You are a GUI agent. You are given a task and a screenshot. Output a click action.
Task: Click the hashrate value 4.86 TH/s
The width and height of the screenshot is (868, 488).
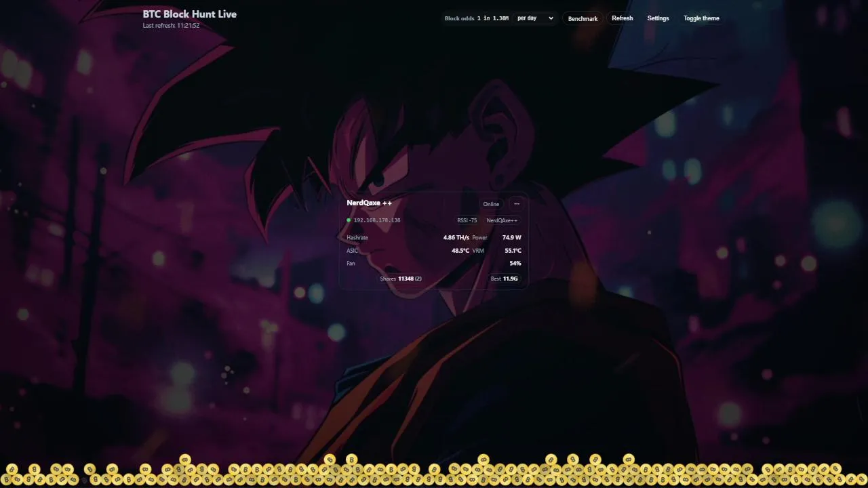456,238
